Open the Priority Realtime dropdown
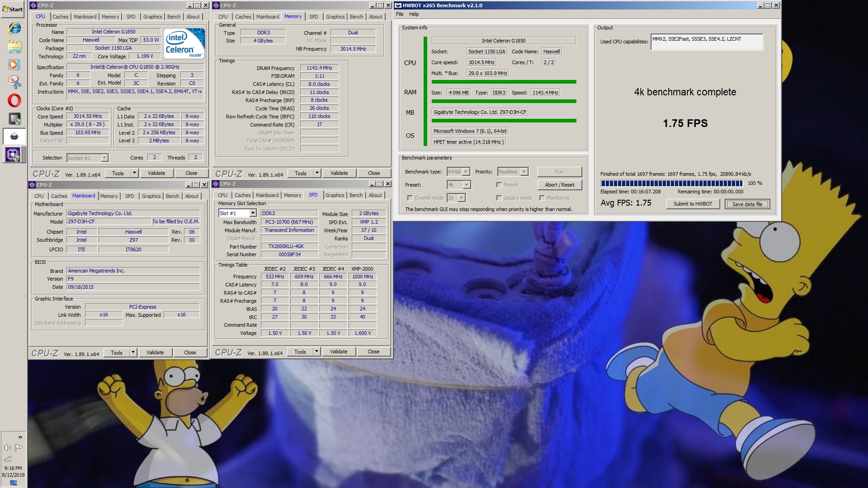Viewport: 868px width, 488px height. click(x=513, y=172)
